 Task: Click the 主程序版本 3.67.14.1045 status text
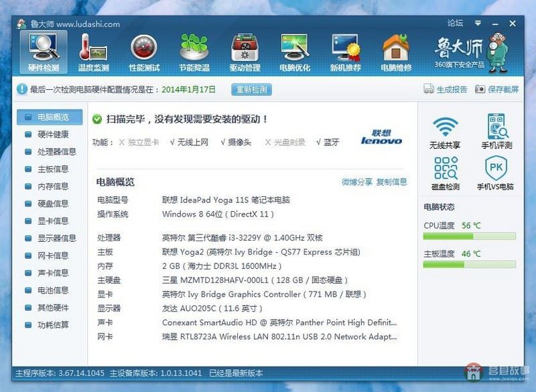[x=60, y=373]
